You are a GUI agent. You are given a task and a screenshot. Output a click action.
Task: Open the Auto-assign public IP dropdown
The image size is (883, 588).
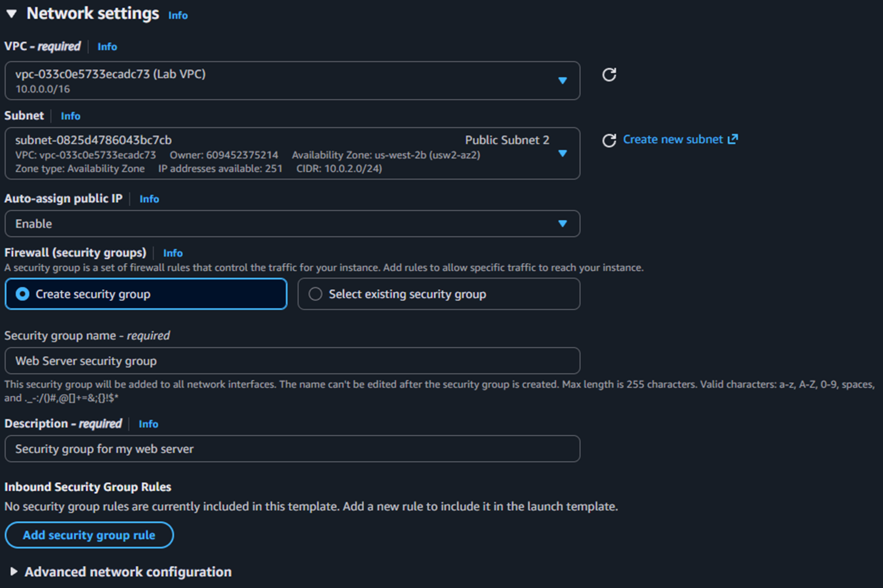(x=563, y=224)
